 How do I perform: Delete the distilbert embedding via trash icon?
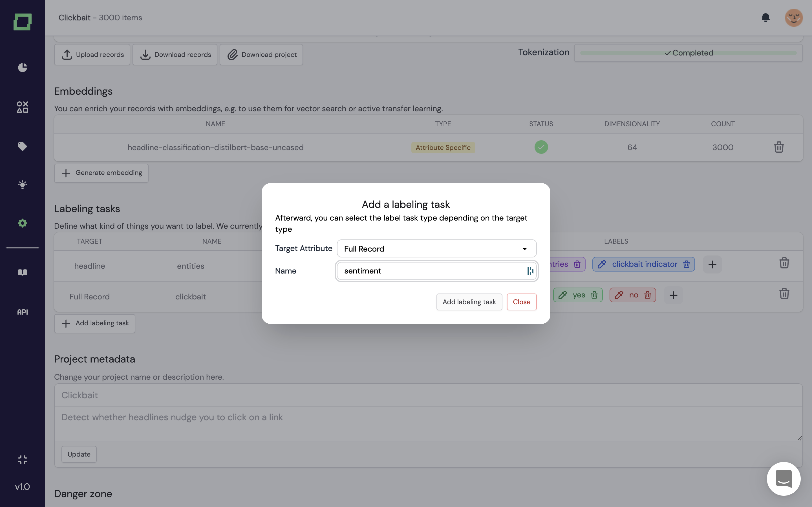pos(778,147)
